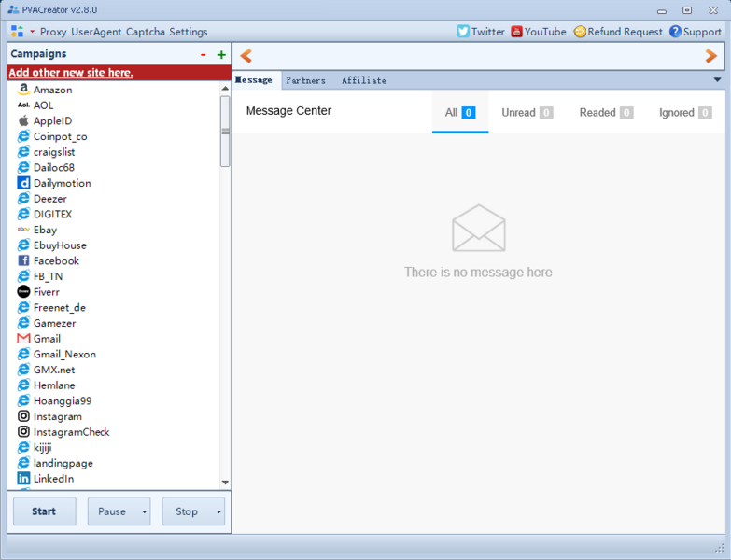
Task: Click the Dailymotion icon
Action: tap(23, 183)
